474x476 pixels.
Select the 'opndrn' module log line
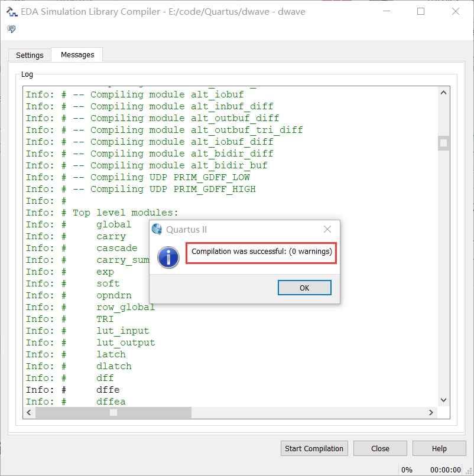click(79, 296)
